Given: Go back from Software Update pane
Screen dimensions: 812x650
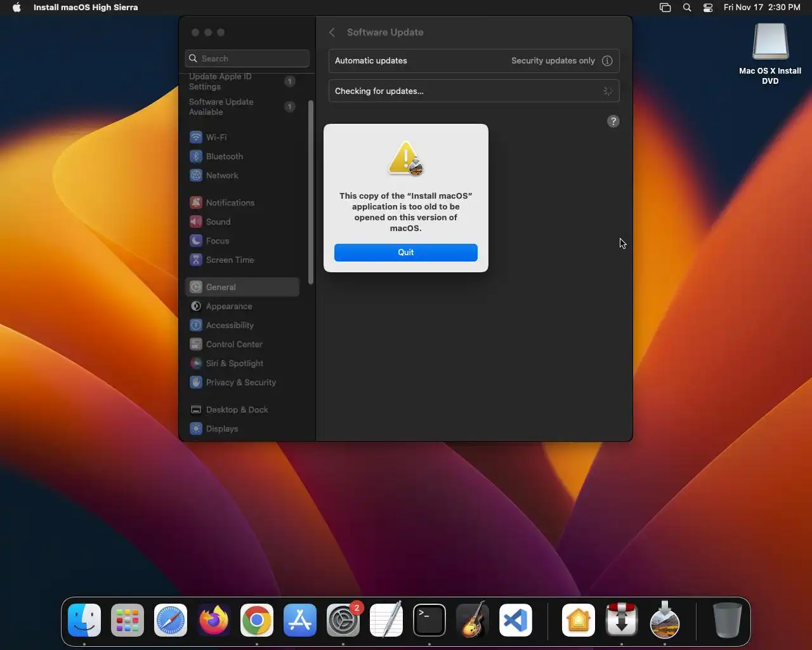Looking at the screenshot, I should (332, 32).
